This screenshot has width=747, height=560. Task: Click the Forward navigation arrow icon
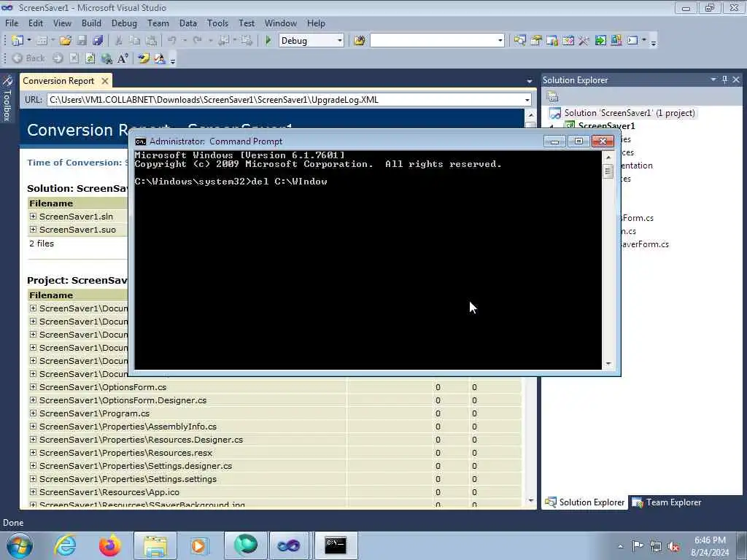coord(58,58)
